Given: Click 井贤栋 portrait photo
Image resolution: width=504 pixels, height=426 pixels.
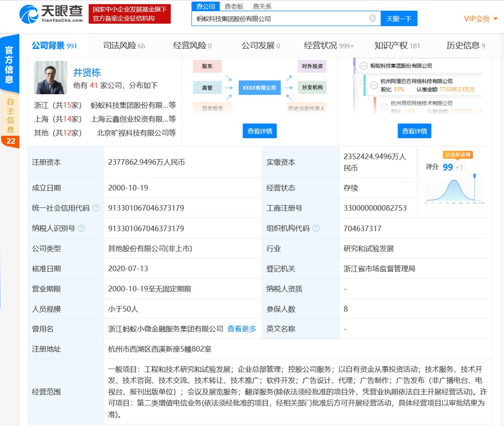Looking at the screenshot, I should click(x=51, y=78).
